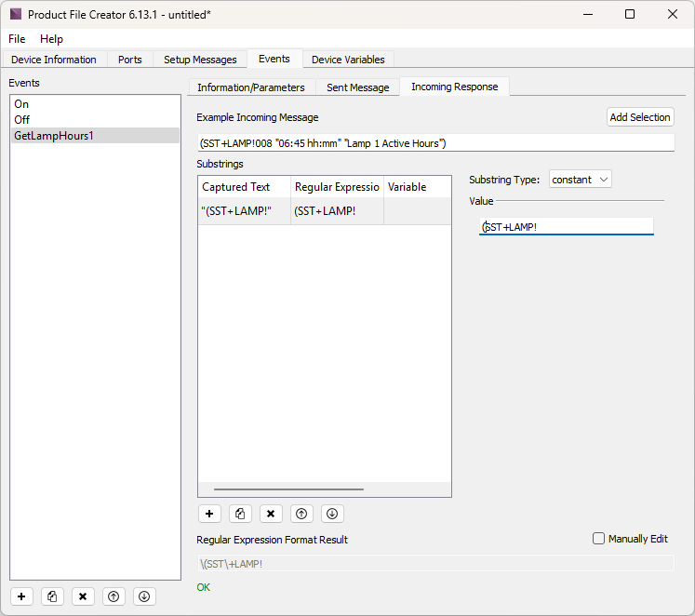This screenshot has height=616, width=695.
Task: Click the Add Selection button
Action: coord(639,117)
